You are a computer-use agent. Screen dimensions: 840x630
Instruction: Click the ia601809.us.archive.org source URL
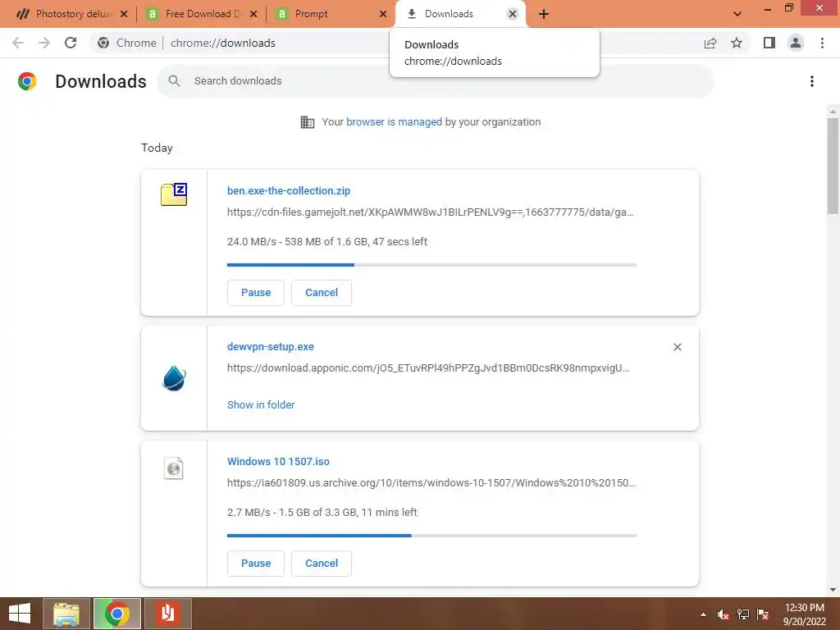click(431, 482)
